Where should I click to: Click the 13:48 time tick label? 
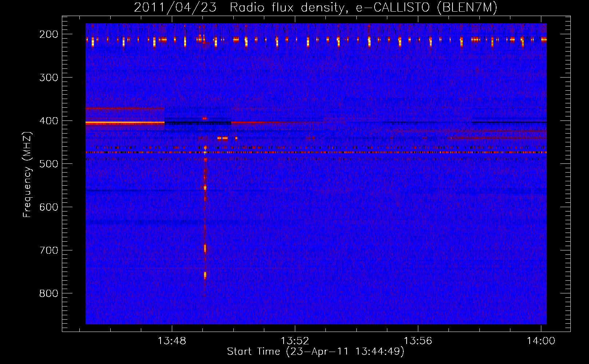171,341
